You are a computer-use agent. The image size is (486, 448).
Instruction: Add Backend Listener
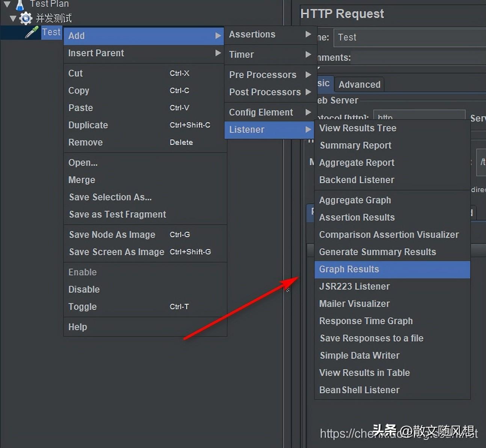click(x=392, y=180)
